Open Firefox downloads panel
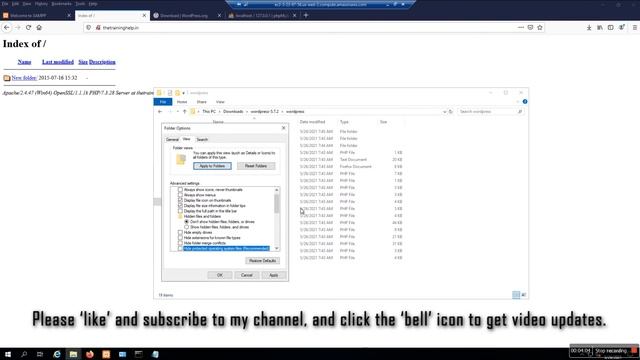This screenshot has width=640, height=360. point(589,27)
